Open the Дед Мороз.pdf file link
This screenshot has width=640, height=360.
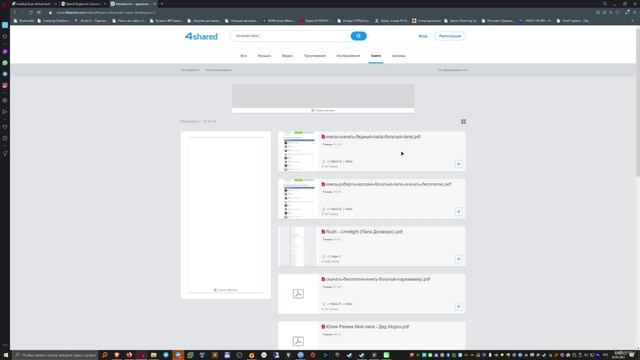click(367, 327)
